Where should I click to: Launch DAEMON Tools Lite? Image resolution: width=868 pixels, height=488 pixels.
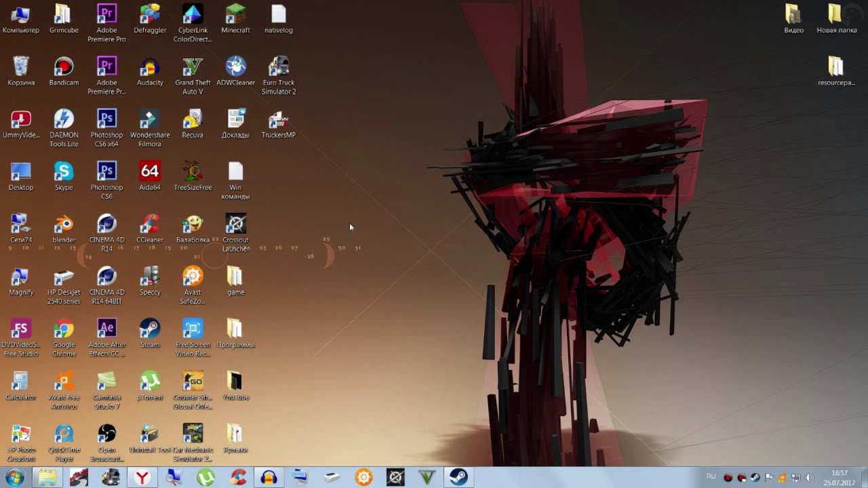[x=64, y=128]
